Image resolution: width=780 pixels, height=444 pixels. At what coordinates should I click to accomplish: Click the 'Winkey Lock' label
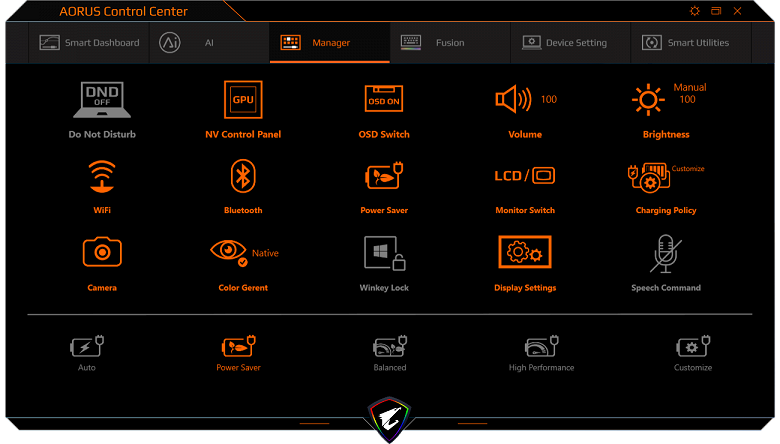384,288
